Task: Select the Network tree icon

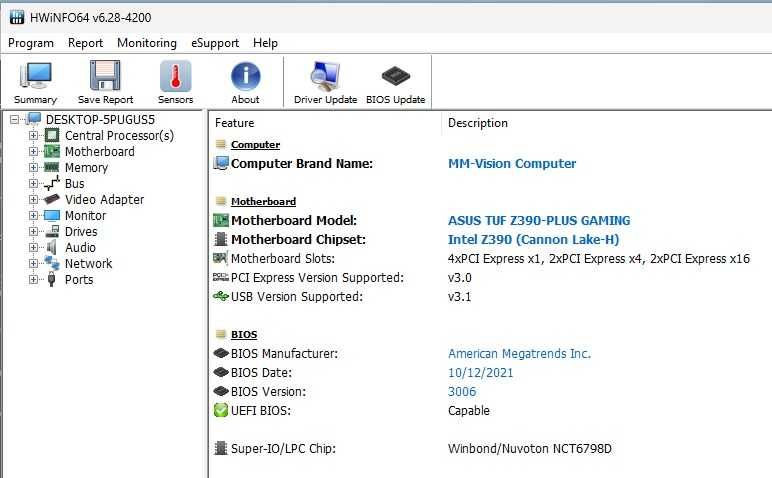Action: (52, 263)
